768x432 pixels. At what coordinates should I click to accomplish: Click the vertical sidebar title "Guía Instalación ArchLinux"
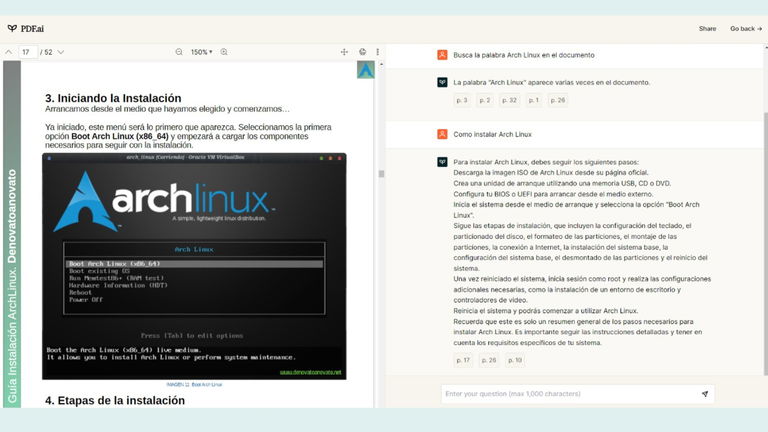pos(12,287)
